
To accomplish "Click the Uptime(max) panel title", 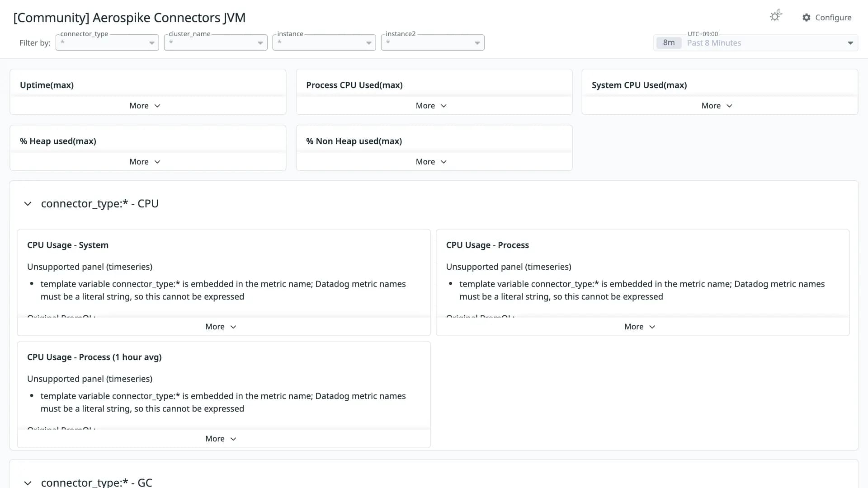I will pos(47,85).
